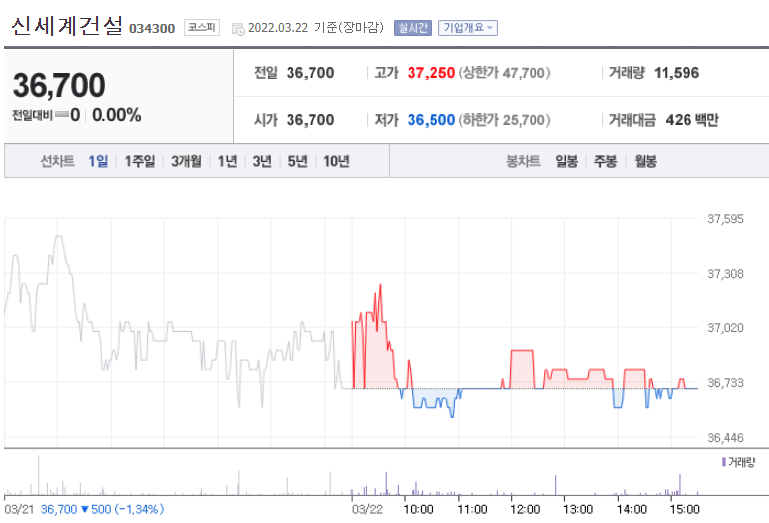Click the 거래량 volume legend marker
The image size is (769, 523).
[x=724, y=462]
